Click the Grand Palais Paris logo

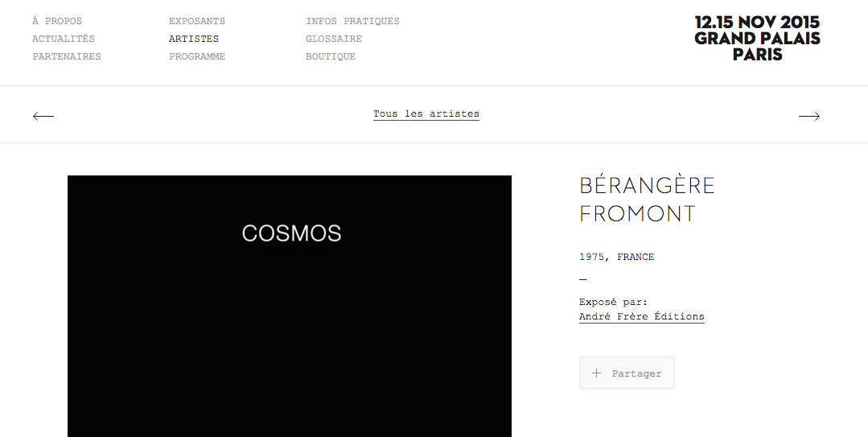click(757, 38)
